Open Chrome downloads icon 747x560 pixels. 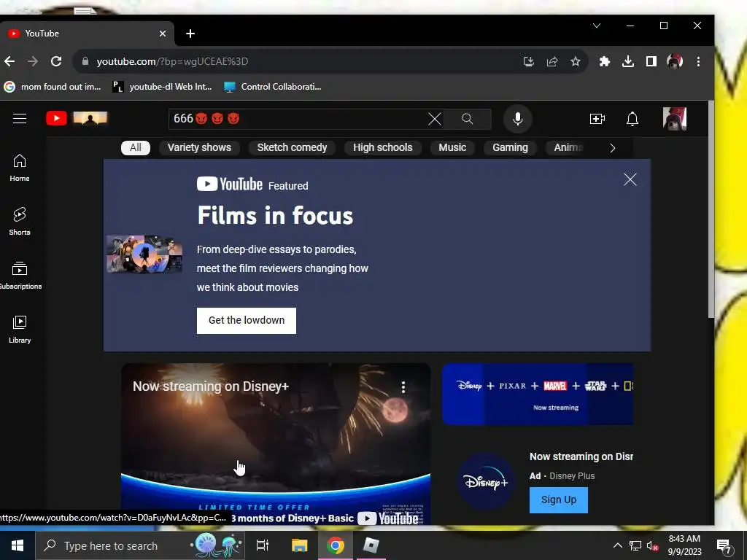tap(628, 61)
